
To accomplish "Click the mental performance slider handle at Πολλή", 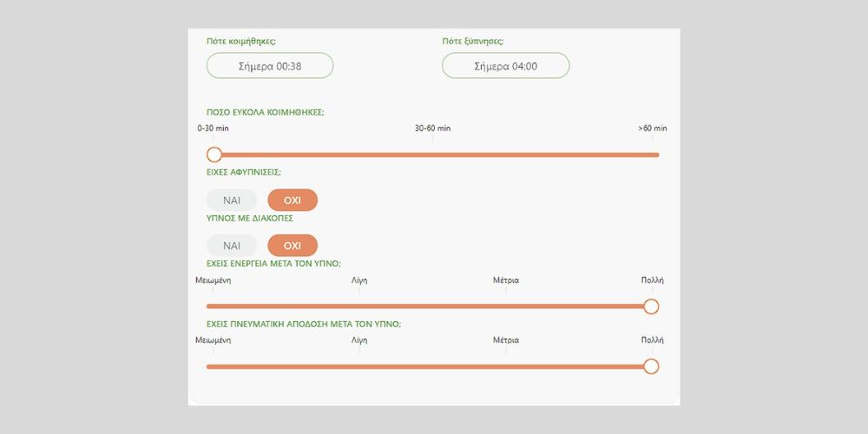I will 651,366.
